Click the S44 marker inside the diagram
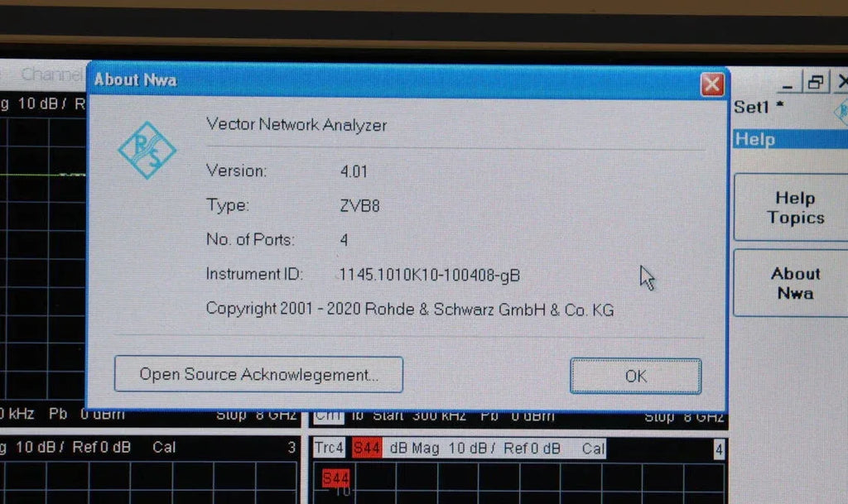This screenshot has width=848, height=504. (335, 478)
